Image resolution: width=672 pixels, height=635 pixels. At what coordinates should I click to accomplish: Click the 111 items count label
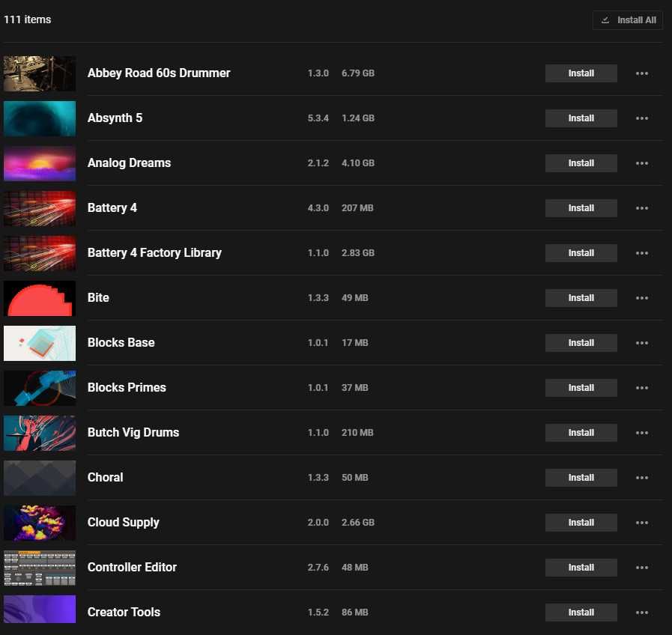[28, 19]
